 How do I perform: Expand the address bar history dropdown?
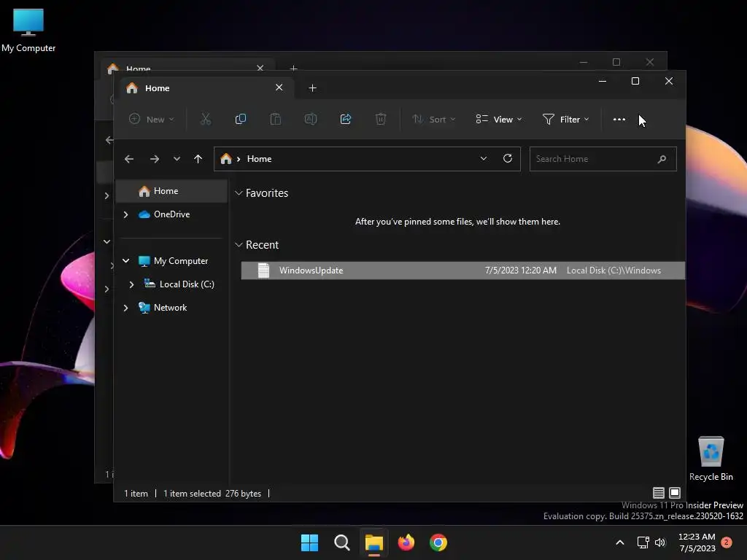click(484, 158)
